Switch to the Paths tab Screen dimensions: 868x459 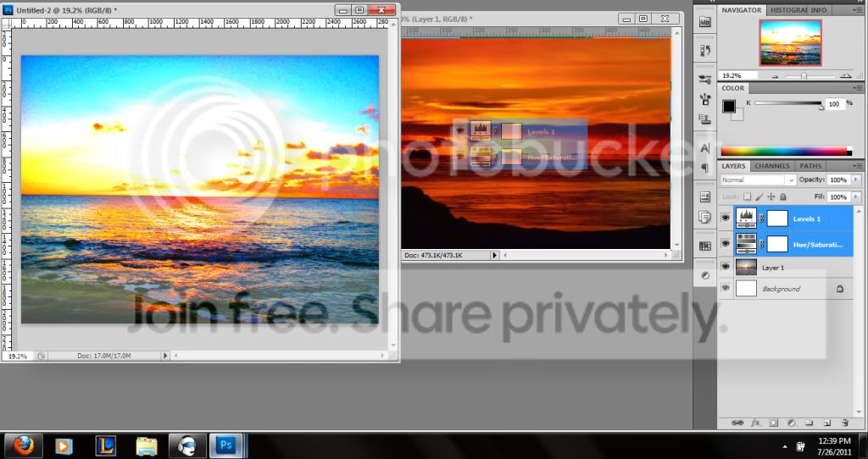click(x=810, y=166)
